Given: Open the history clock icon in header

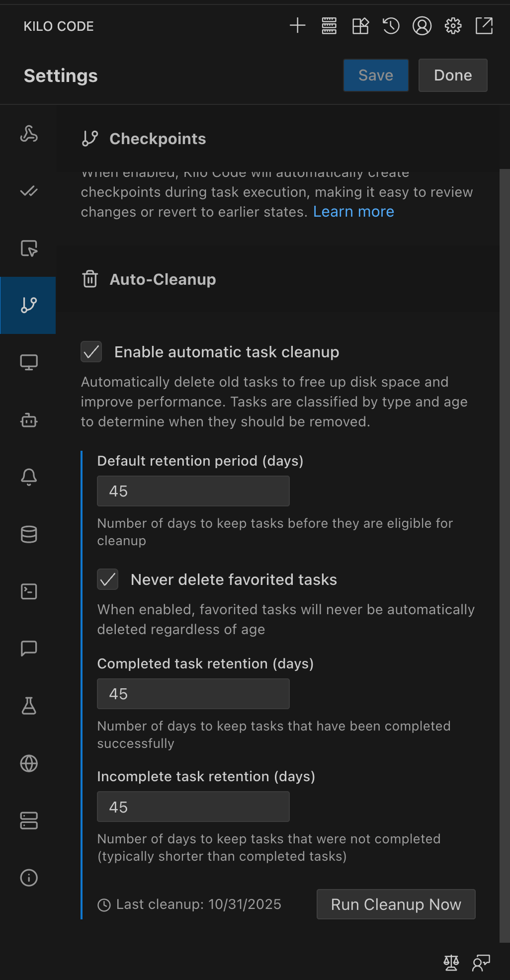Looking at the screenshot, I should pos(391,26).
